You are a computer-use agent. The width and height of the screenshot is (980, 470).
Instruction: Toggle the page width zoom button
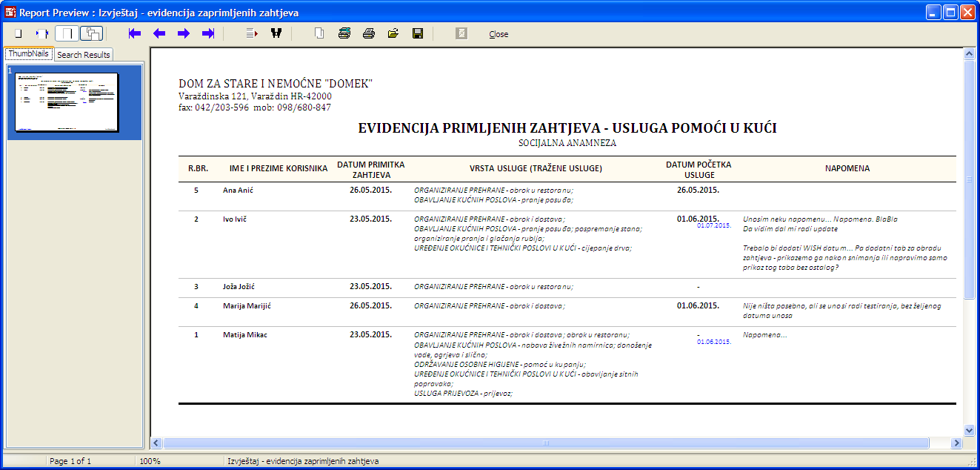[43, 33]
